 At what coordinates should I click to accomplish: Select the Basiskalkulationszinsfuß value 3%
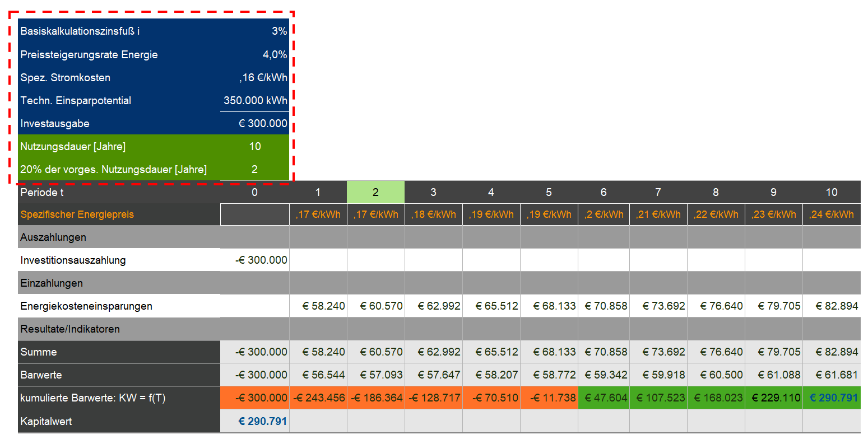279,31
